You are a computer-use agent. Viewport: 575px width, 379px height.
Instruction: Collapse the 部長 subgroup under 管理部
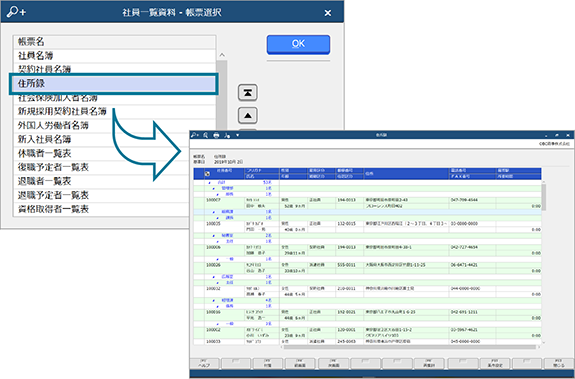pos(218,194)
